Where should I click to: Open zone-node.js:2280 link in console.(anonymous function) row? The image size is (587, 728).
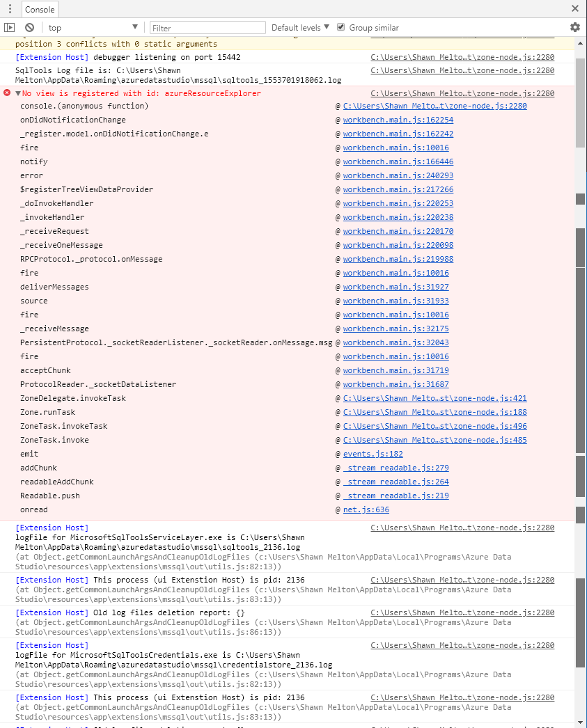pyautogui.click(x=435, y=106)
